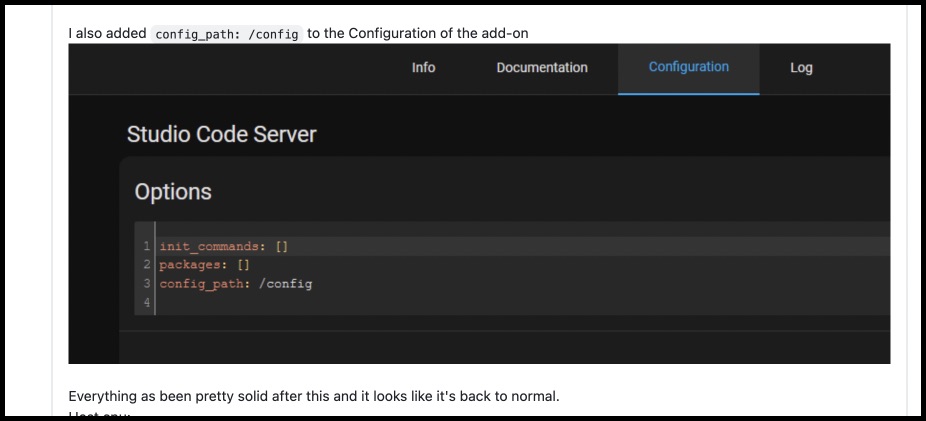This screenshot has height=421, width=926.
Task: Click the packages: [] line
Action: [x=204, y=265]
